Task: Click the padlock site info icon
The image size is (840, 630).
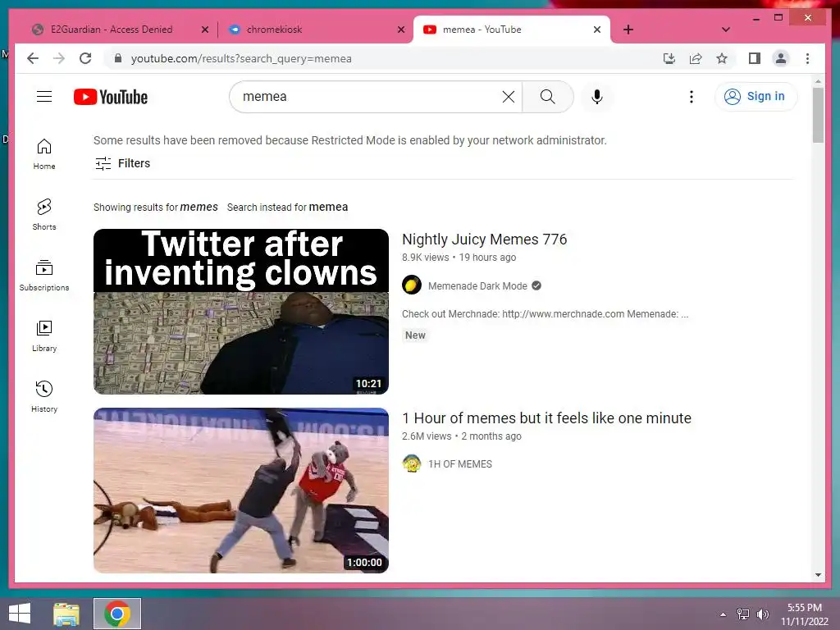Action: (118, 58)
